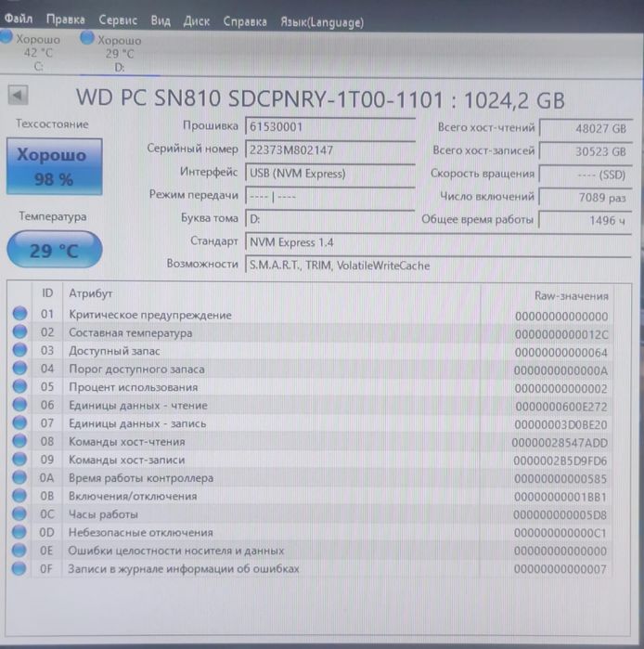Image resolution: width=644 pixels, height=649 pixels.
Task: Select the Время работы контроллера row
Action: (x=311, y=478)
